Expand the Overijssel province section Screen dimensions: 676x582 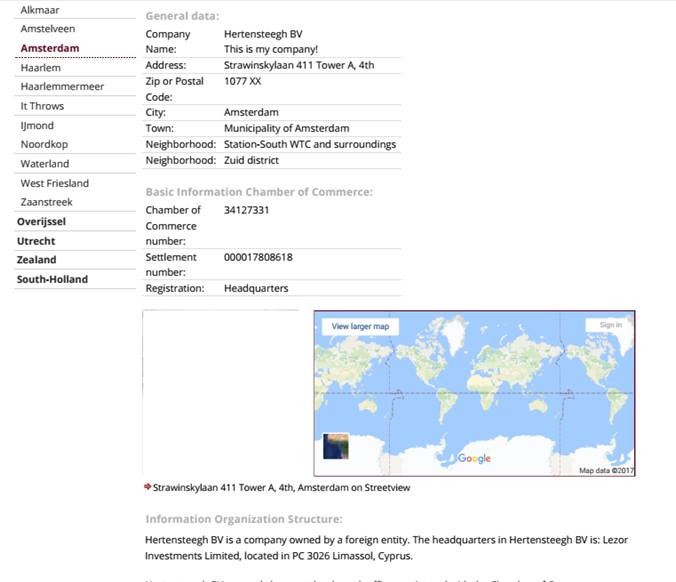[x=41, y=222]
